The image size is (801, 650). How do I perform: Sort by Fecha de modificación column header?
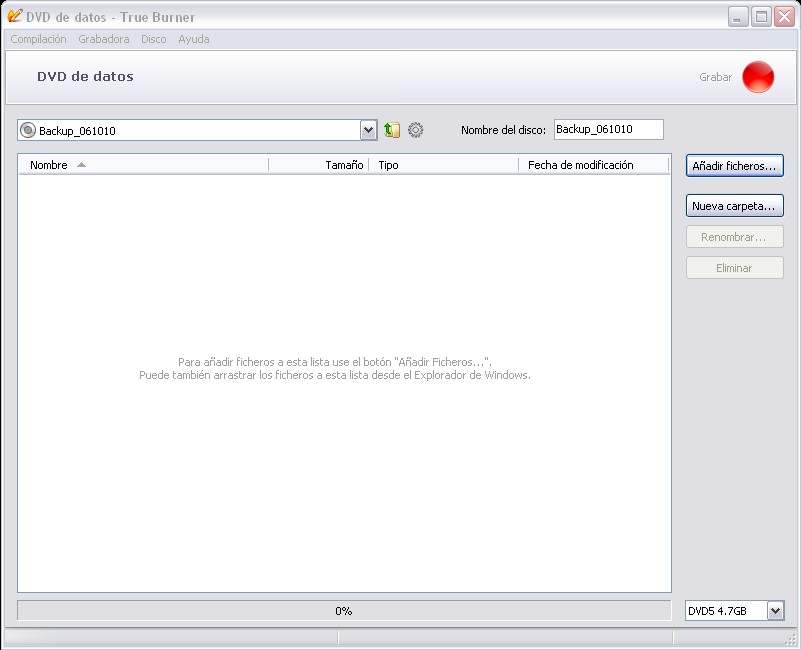pos(594,165)
